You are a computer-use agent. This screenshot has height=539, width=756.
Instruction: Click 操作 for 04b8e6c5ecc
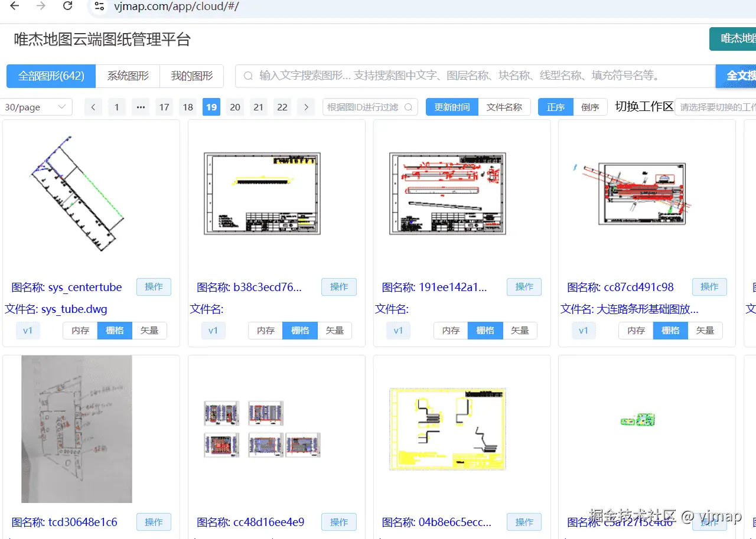pos(524,522)
